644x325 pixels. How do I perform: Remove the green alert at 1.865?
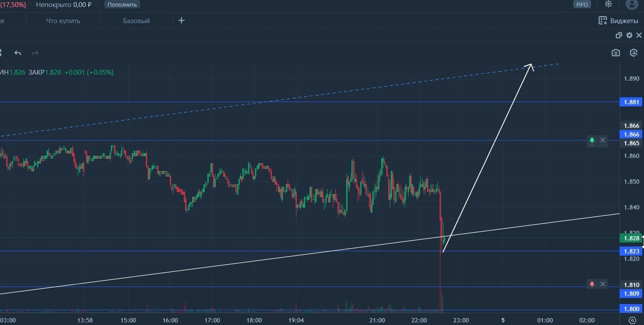603,140
